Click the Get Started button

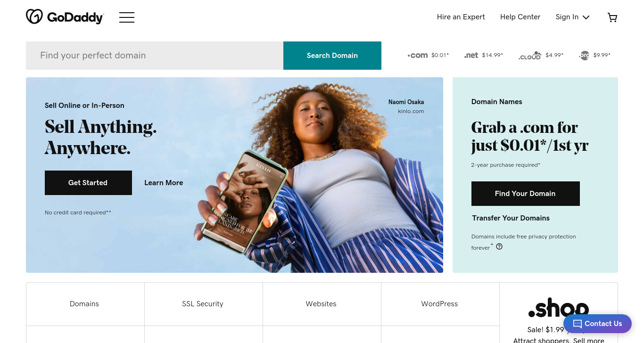88,183
